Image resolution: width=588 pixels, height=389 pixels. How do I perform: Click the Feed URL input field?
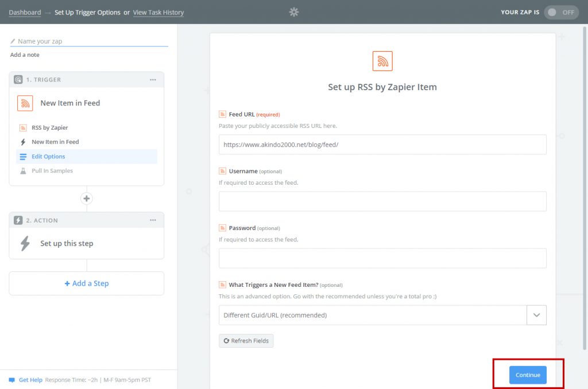382,145
